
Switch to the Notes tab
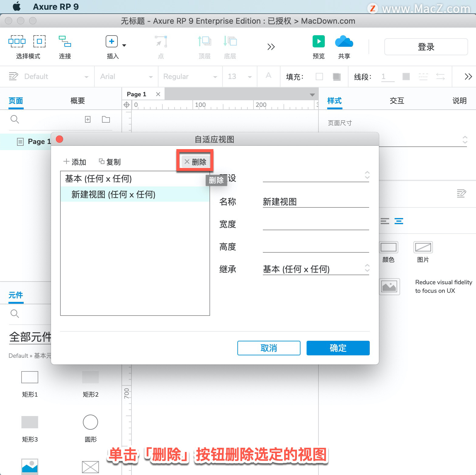tap(460, 101)
